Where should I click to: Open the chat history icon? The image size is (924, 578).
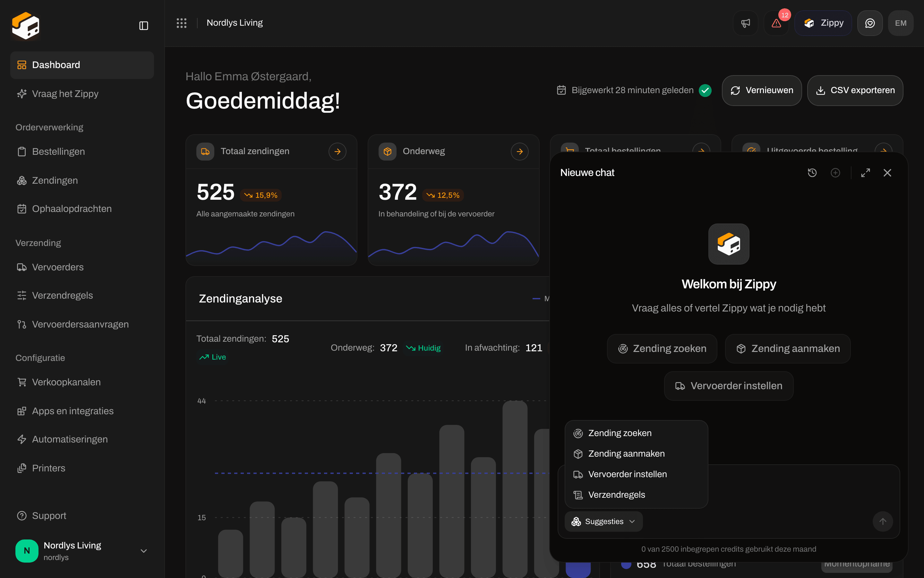(812, 173)
